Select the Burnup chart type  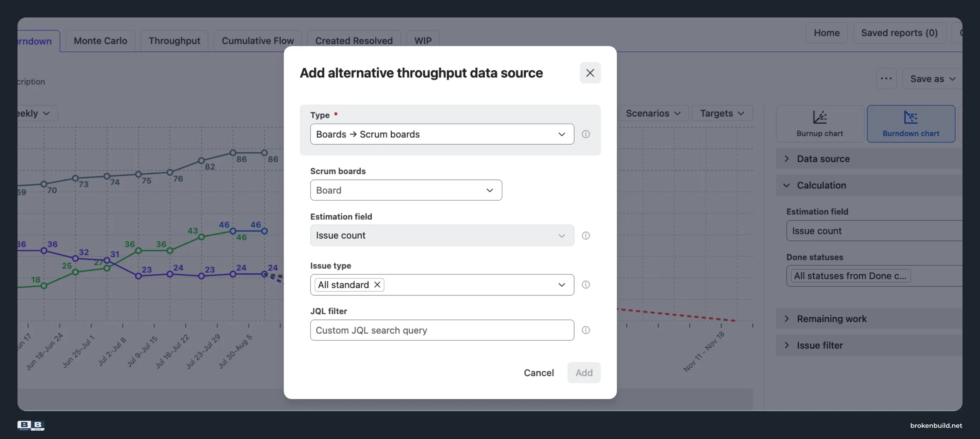click(x=819, y=124)
